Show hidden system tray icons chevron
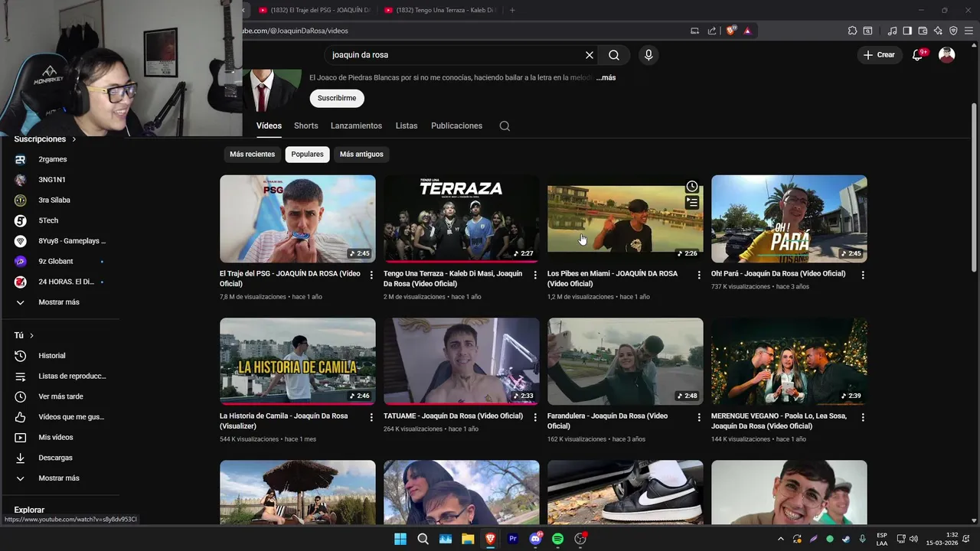The image size is (980, 551). 781,539
